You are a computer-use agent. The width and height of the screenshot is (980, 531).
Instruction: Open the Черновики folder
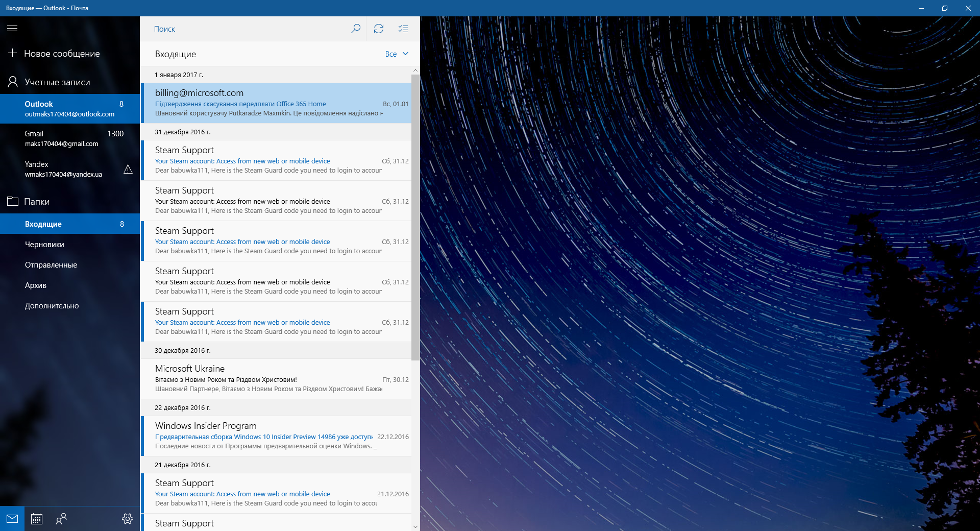click(x=70, y=244)
